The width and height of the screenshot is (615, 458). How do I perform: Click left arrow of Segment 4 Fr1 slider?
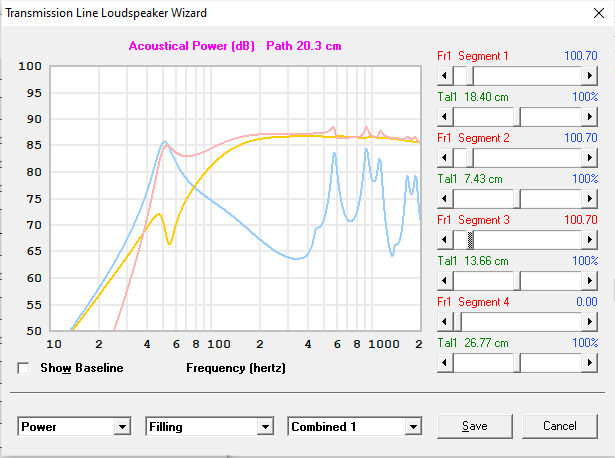(x=445, y=322)
